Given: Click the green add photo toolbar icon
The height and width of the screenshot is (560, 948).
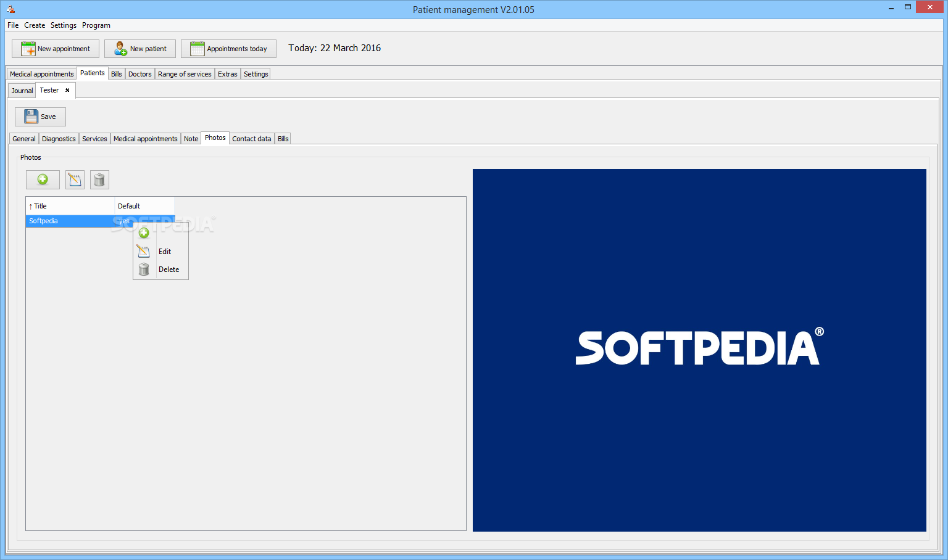Looking at the screenshot, I should coord(43,179).
